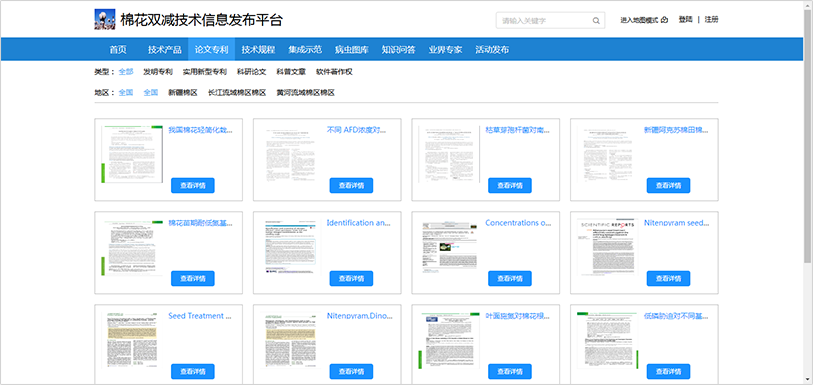The height and width of the screenshot is (385, 813).
Task: Open paper title Concentrations o...
Action: coord(518,223)
